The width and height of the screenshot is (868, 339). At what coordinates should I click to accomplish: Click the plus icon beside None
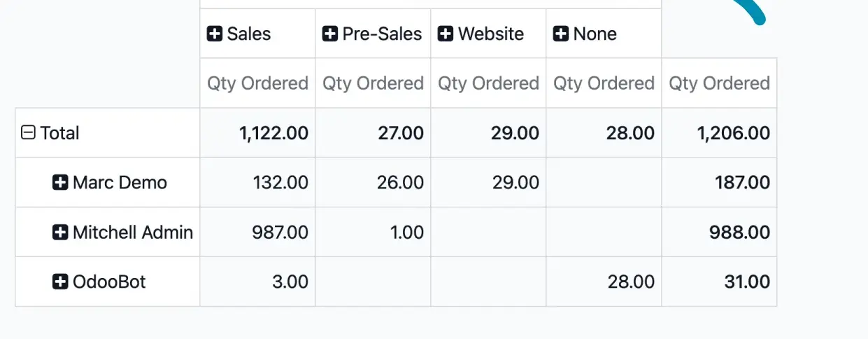coord(560,34)
